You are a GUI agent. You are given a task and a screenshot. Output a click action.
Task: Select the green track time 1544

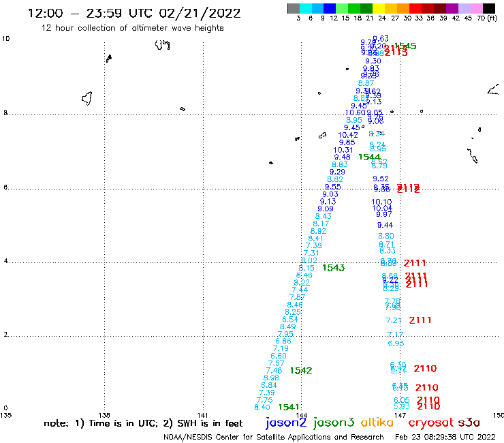coord(369,157)
